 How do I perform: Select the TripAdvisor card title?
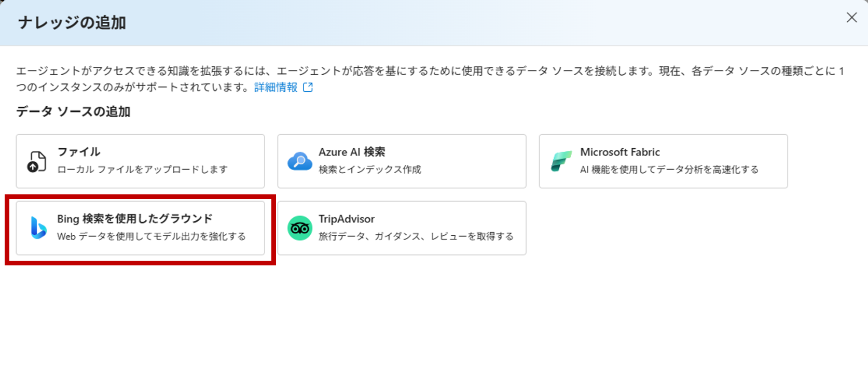[x=347, y=219]
